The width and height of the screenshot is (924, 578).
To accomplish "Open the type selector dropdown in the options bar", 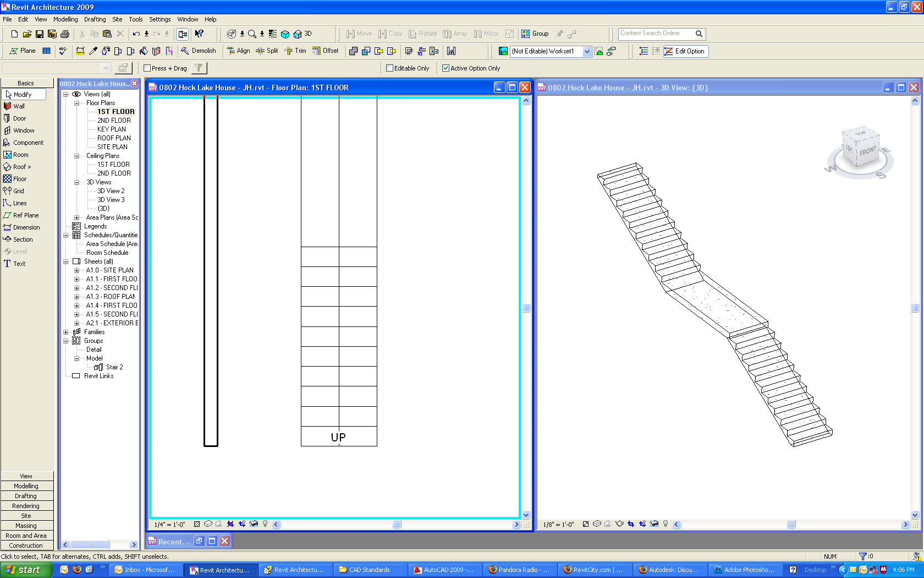I will 106,68.
